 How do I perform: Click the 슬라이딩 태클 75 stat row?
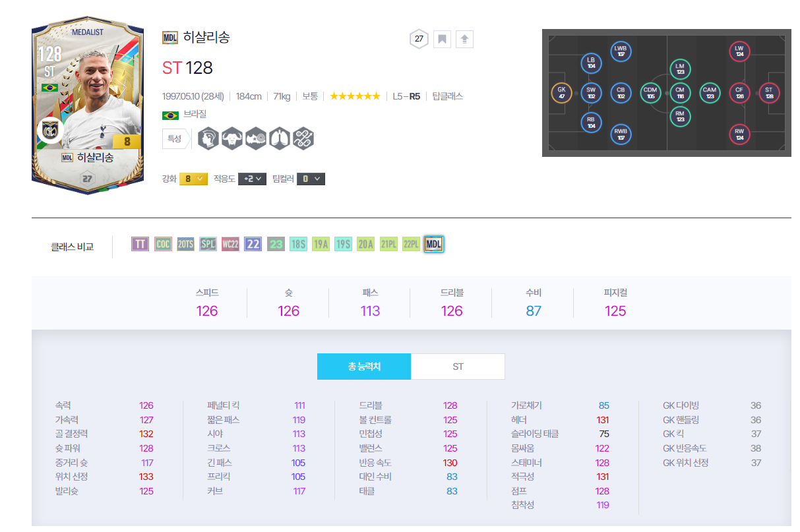pyautogui.click(x=560, y=434)
